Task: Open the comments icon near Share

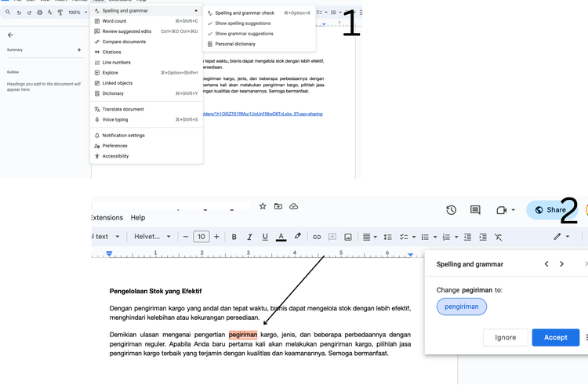Action: click(x=475, y=210)
